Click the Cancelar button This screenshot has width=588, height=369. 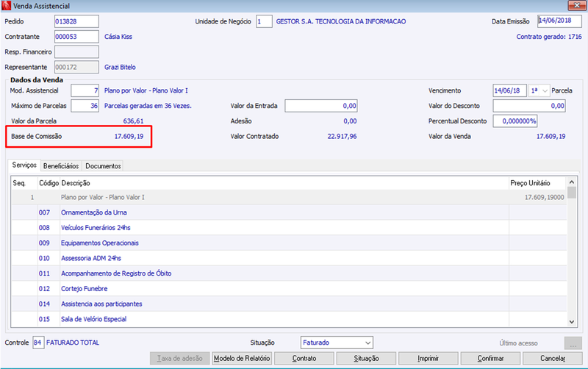(553, 358)
